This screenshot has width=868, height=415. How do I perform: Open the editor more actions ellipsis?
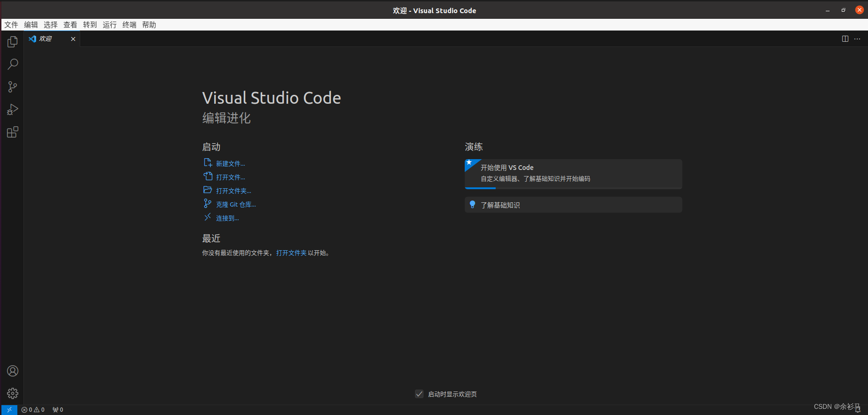click(x=857, y=39)
